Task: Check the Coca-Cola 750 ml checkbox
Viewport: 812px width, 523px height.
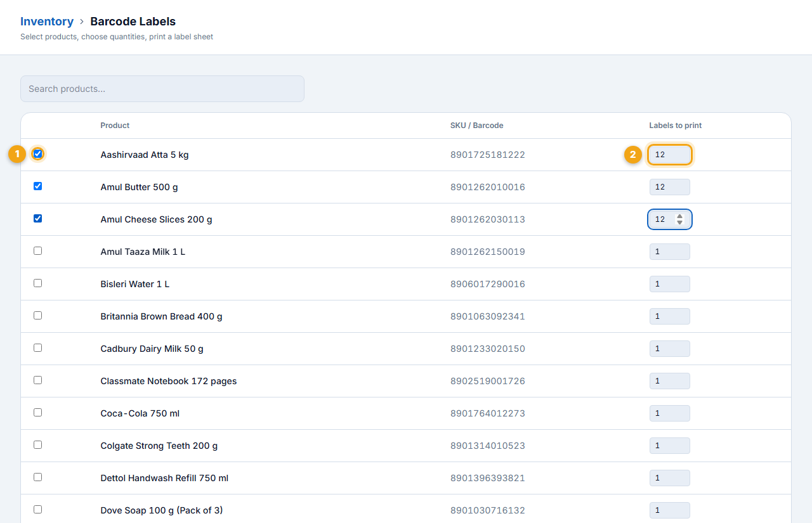Action: point(37,413)
